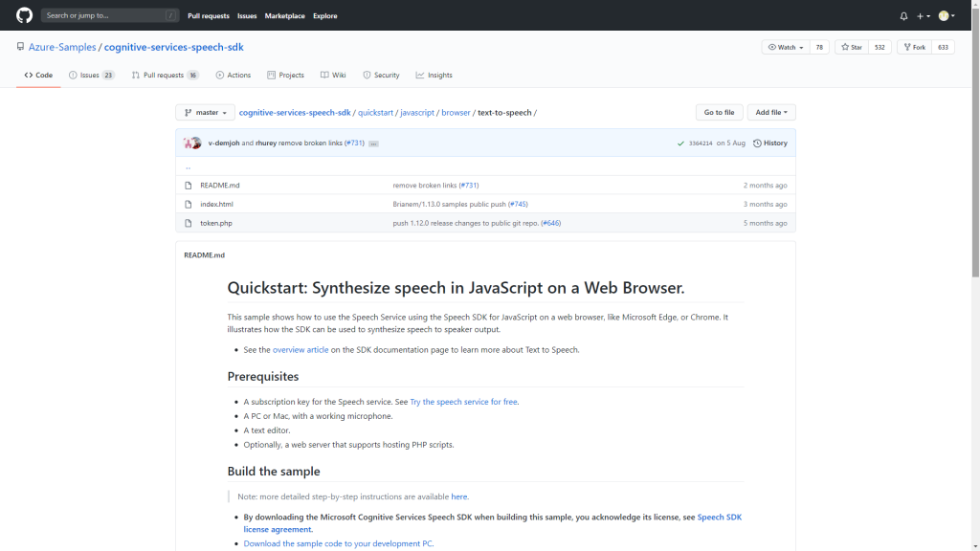Go to repository root in breadcrumb path

[295, 113]
